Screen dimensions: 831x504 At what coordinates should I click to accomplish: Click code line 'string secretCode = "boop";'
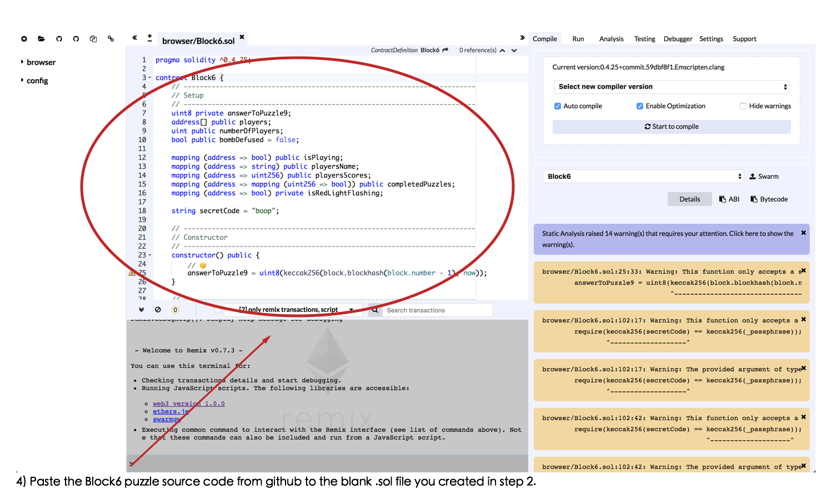pos(225,211)
